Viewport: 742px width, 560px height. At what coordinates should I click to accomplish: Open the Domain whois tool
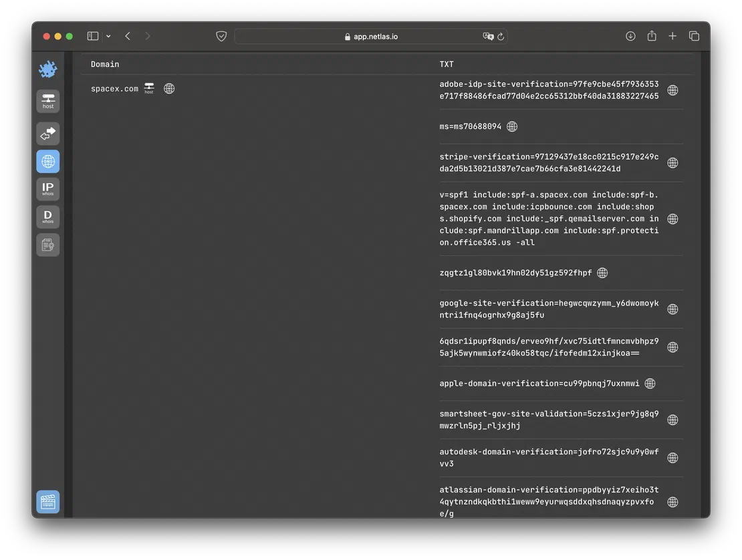(47, 217)
